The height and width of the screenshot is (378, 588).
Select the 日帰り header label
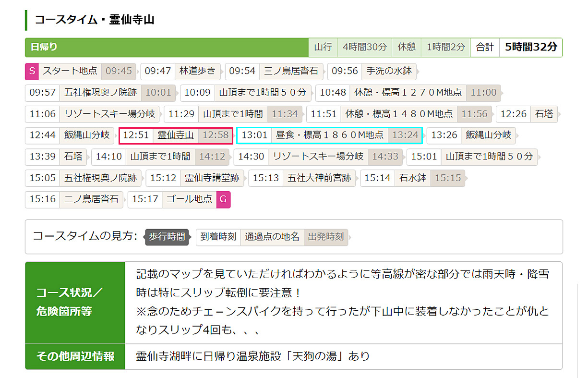click(44, 47)
